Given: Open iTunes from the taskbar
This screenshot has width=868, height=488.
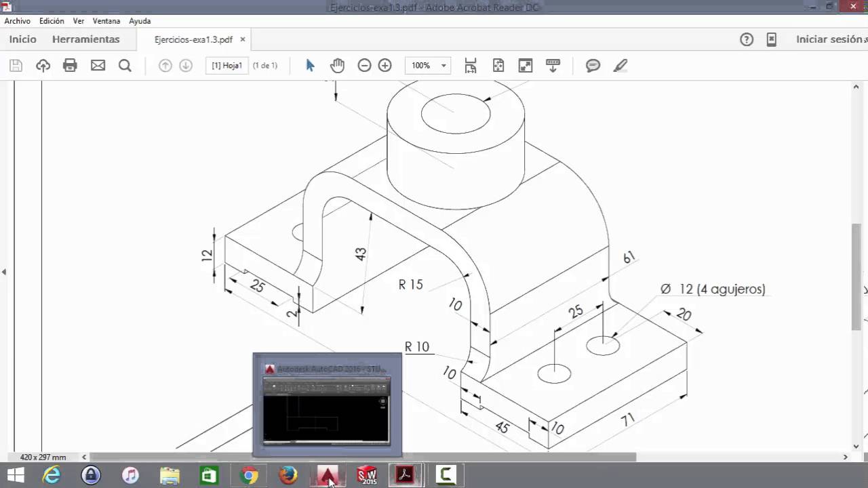Looking at the screenshot, I should 130,475.
